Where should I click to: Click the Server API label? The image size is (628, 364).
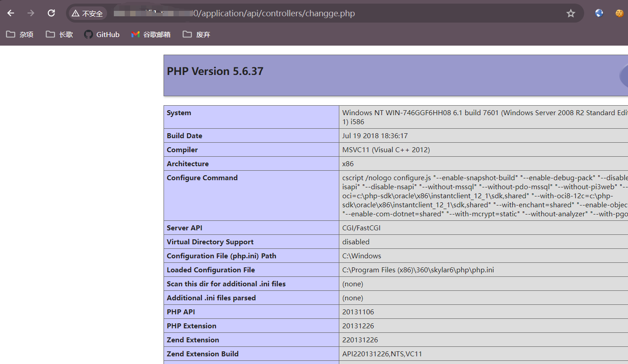tap(184, 228)
